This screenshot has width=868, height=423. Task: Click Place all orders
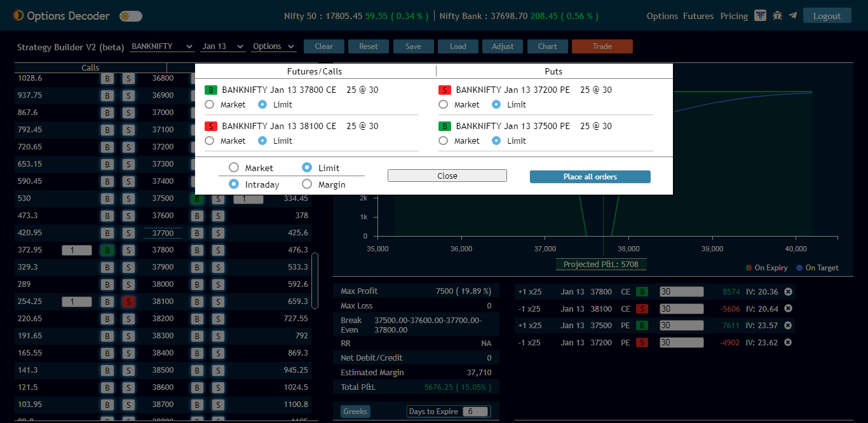[590, 177]
